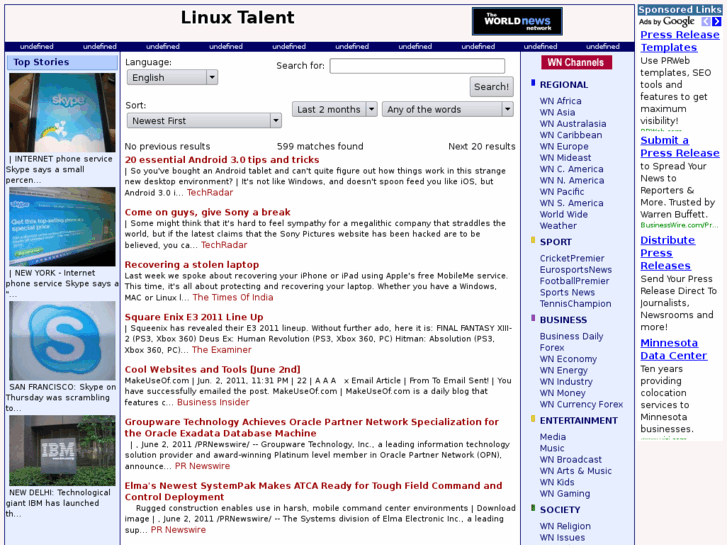Open story NEW DELHI: Technological giant IBM
Image resolution: width=727 pixels, height=545 pixels.
[x=57, y=503]
